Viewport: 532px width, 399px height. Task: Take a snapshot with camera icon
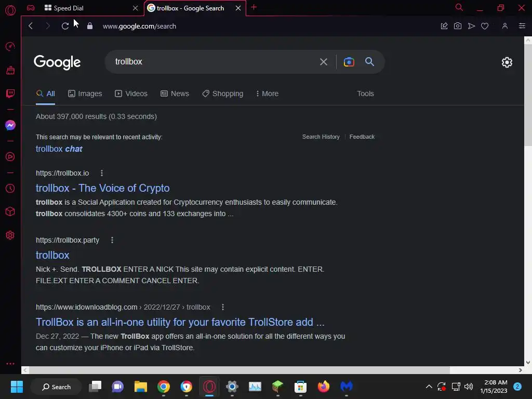coord(457,26)
